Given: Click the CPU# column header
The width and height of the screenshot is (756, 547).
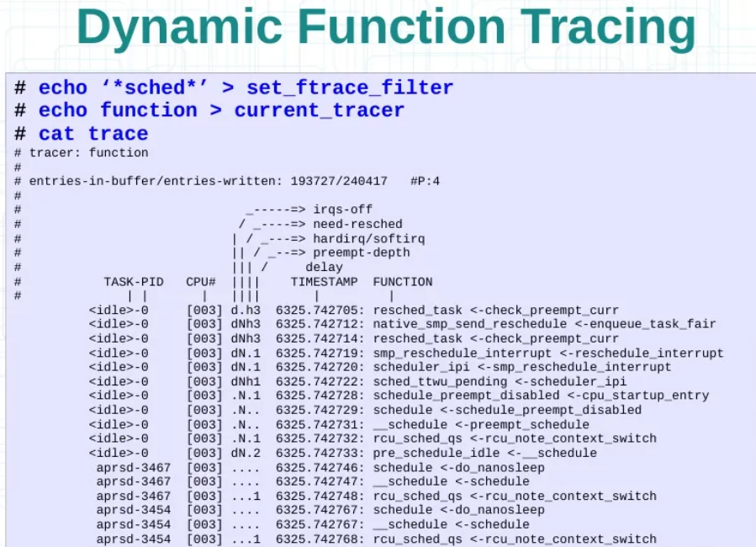Looking at the screenshot, I should tap(201, 282).
